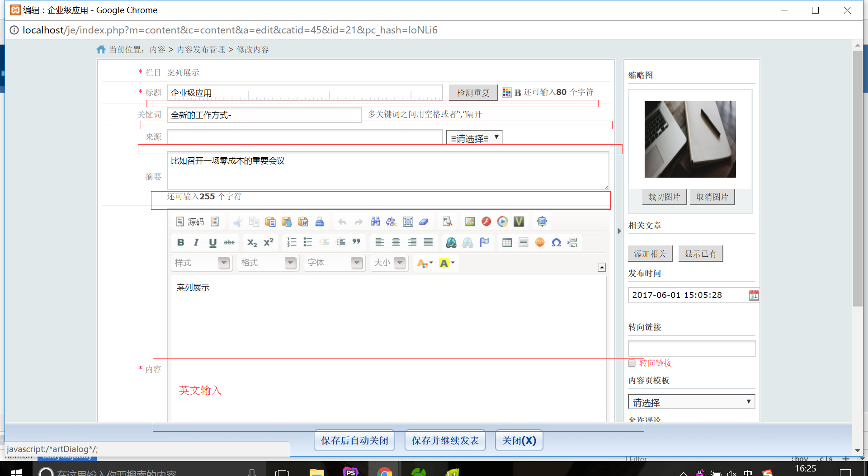The image size is (868, 476).
Task: Click the 取消图片 button
Action: 712,197
